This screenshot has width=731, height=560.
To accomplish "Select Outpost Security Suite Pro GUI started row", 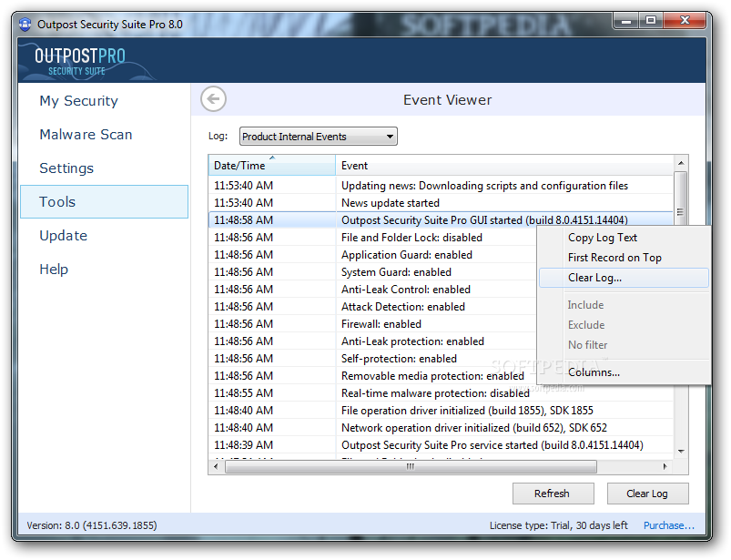I will pos(441,220).
